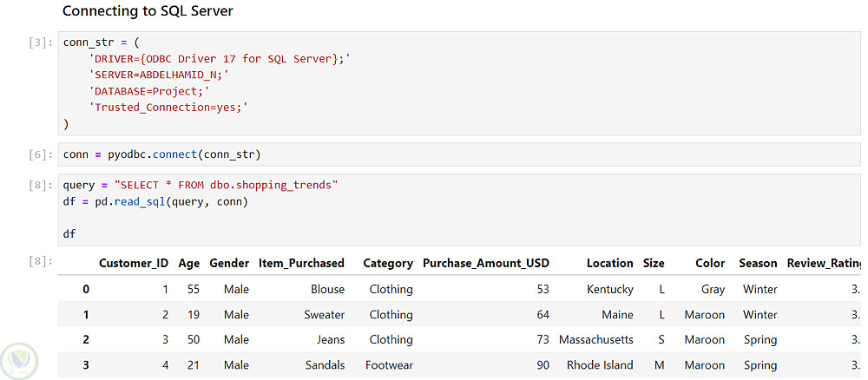Select row index 0 of the dataframe
Viewport: 868px width, 380px height.
[85, 289]
